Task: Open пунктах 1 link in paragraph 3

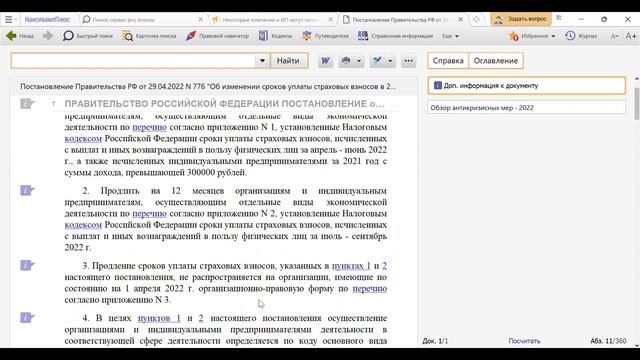Action: point(351,266)
